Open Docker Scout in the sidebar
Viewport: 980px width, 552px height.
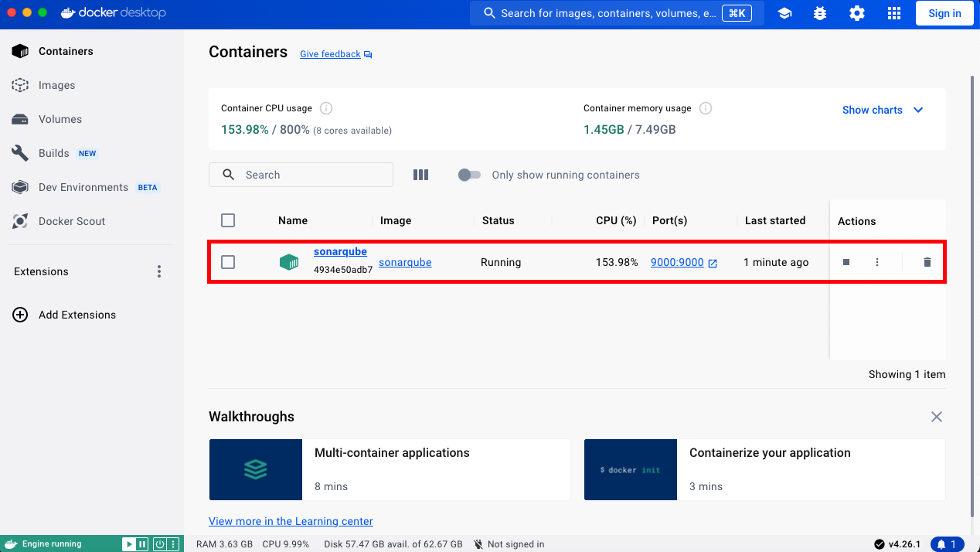pyautogui.click(x=92, y=221)
